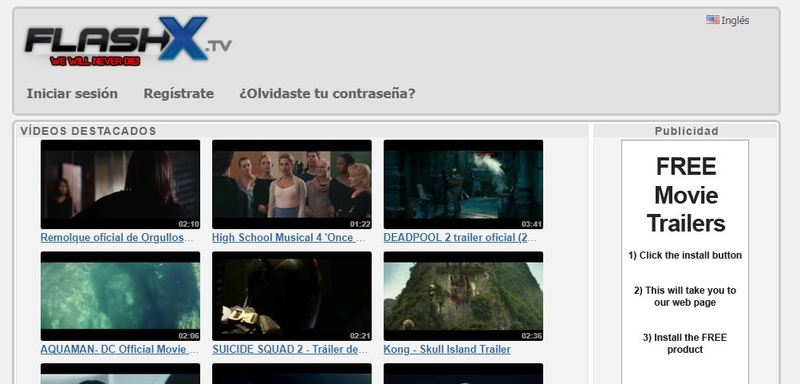Click '3) Install the FREE product' ad text

(x=685, y=344)
